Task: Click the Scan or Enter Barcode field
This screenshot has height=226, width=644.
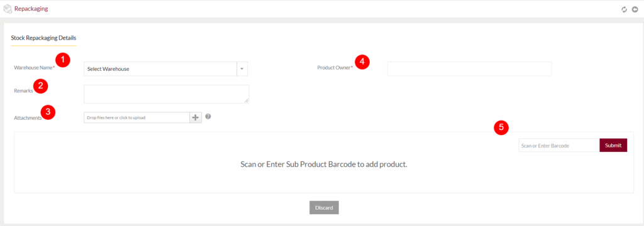Action: coord(559,145)
